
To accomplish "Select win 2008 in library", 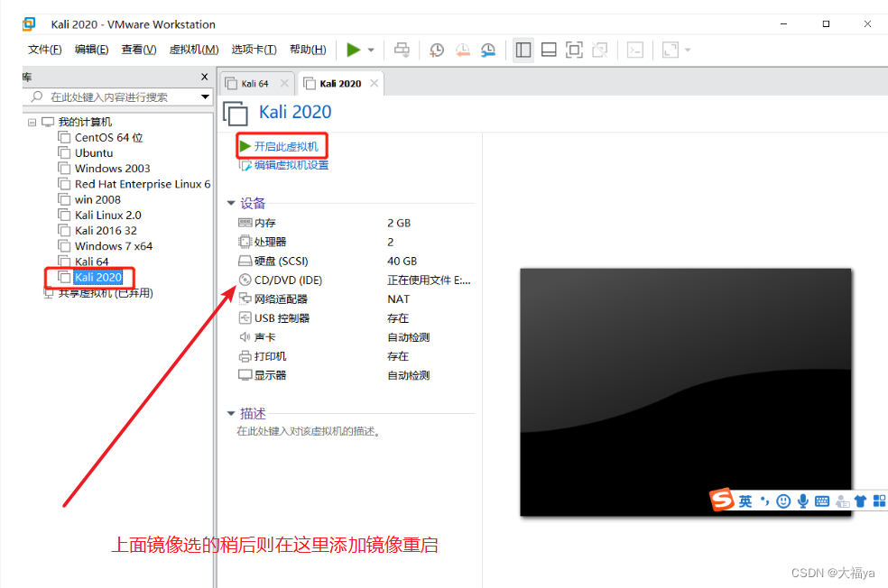I will [97, 199].
